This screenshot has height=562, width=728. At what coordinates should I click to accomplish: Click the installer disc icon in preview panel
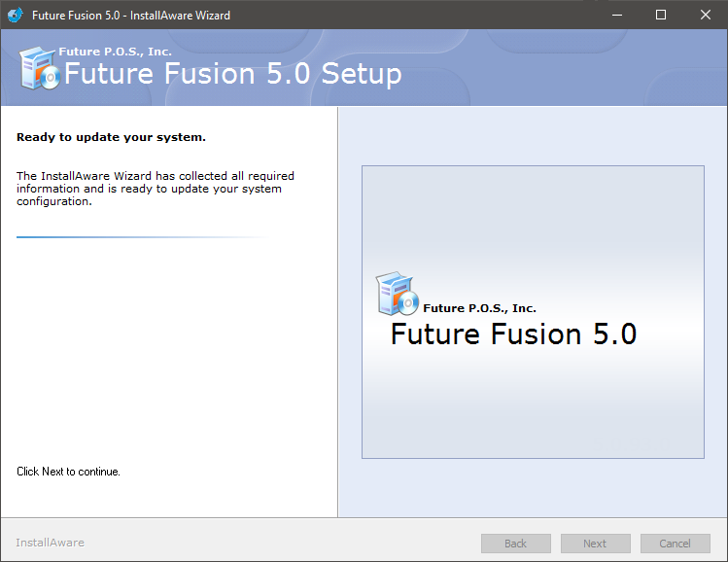pos(397,294)
